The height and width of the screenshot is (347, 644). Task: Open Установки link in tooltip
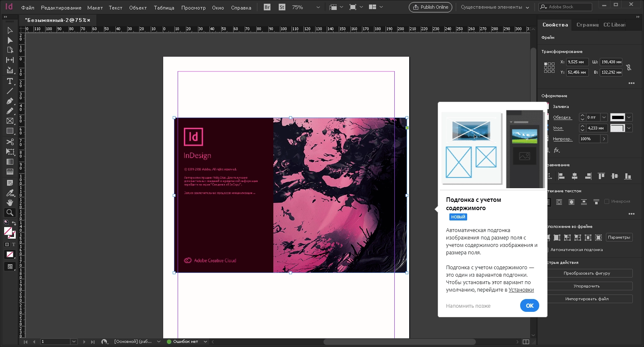click(521, 290)
